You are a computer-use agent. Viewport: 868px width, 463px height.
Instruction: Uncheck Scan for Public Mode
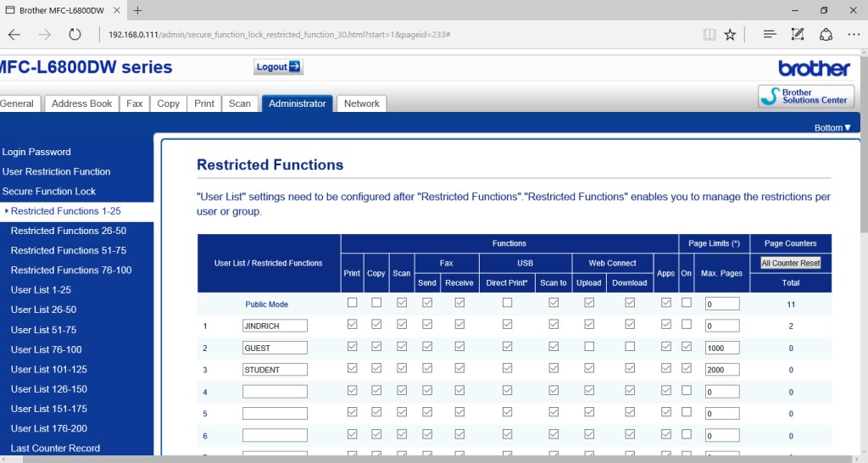click(402, 303)
